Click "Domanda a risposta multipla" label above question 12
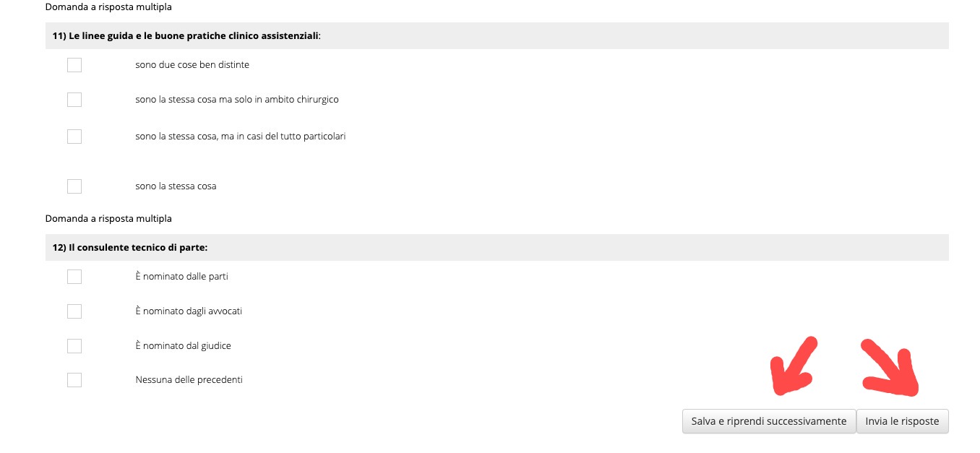 point(108,218)
